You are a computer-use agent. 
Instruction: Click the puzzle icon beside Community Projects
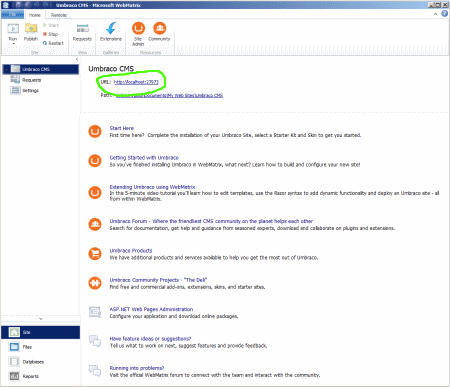[x=95, y=283]
